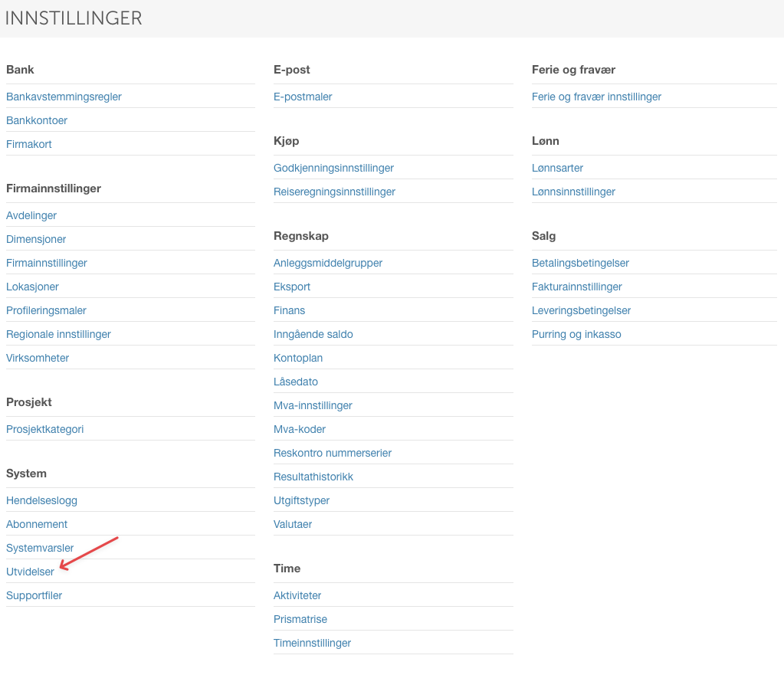Image resolution: width=784 pixels, height=675 pixels.
Task: Open Valutaer settings
Action: [x=293, y=524]
